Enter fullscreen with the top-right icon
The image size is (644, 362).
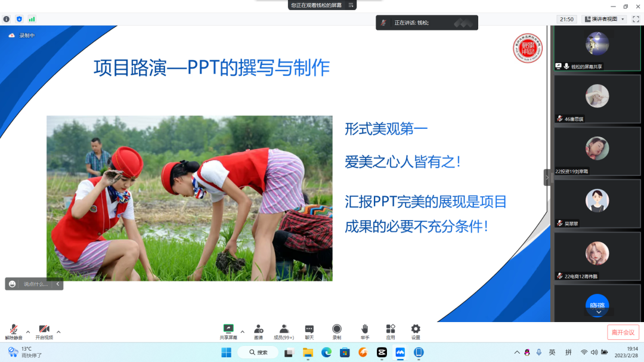click(x=634, y=18)
